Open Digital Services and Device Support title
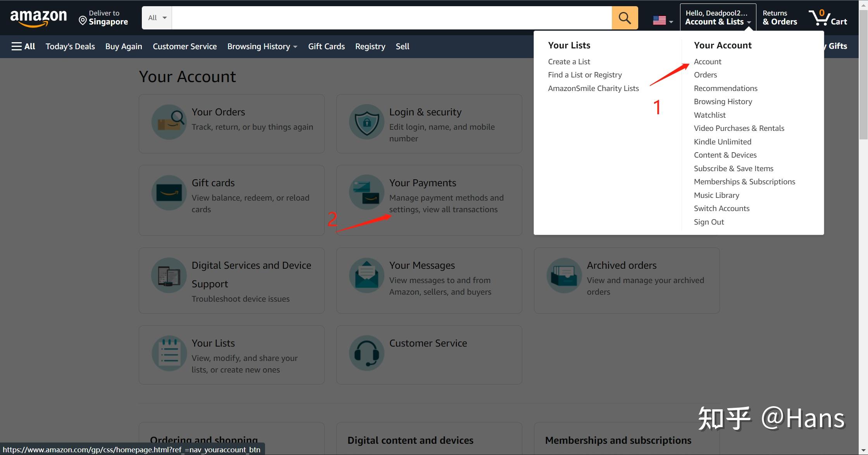The width and height of the screenshot is (868, 455). pos(251,275)
